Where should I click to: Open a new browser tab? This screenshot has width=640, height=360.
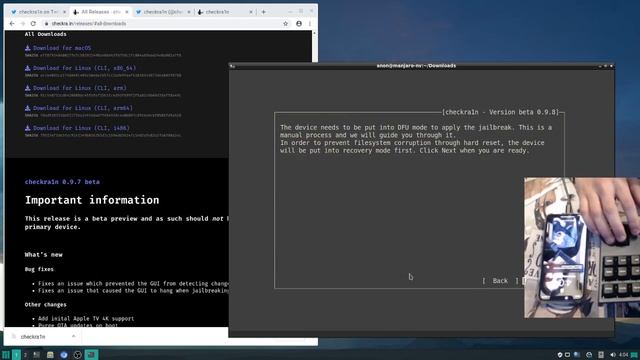coord(263,12)
